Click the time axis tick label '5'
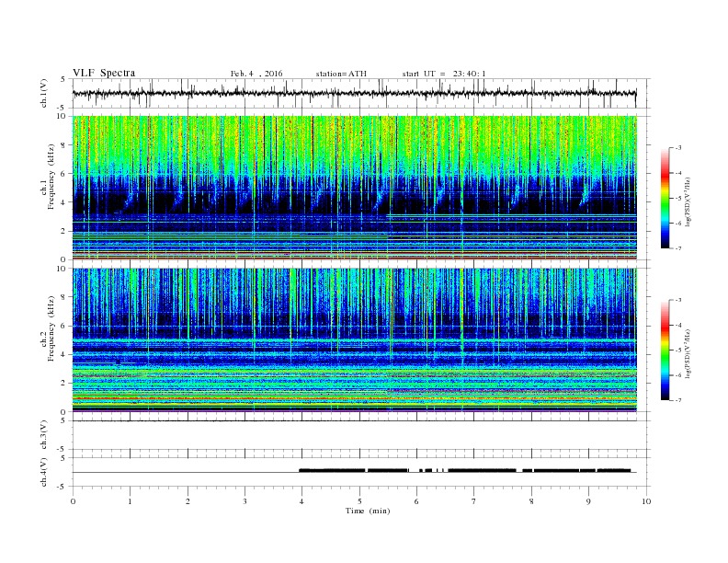Screen dimensions: 728x563 [x=359, y=501]
